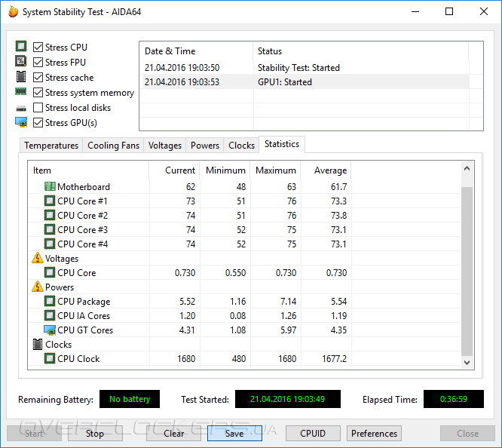Enable the Stress local disks checkbox
Screen dimensions: 502x448
38,108
